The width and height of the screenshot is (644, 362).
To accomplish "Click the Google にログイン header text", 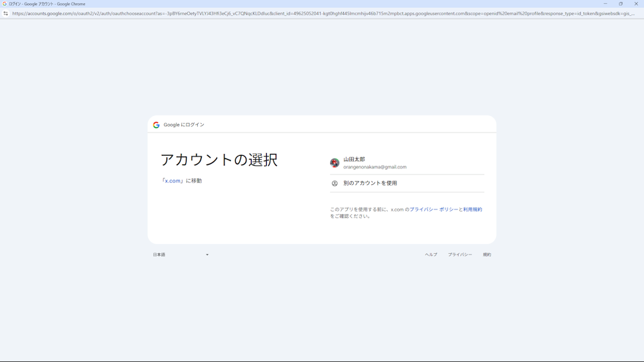I will pos(184,125).
